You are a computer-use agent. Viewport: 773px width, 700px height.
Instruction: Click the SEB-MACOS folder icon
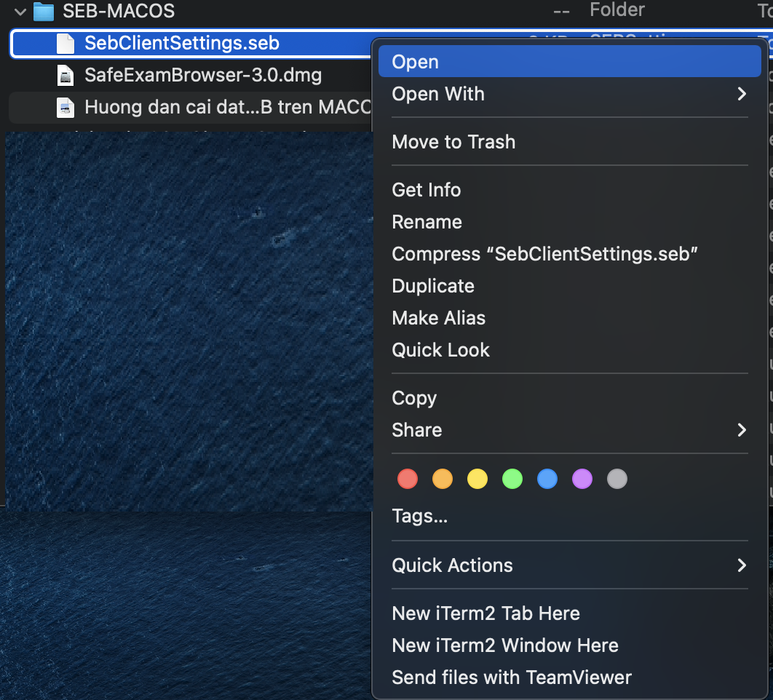click(44, 12)
